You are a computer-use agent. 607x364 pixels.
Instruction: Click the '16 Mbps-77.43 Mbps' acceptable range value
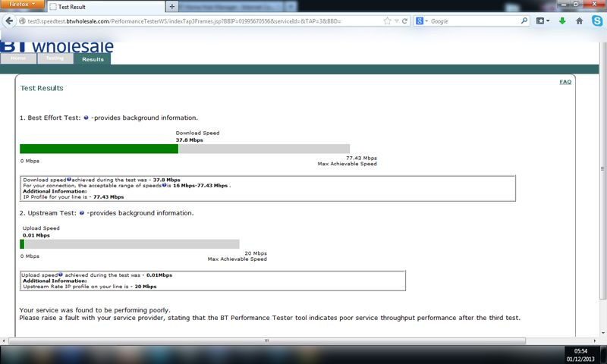tap(200, 186)
